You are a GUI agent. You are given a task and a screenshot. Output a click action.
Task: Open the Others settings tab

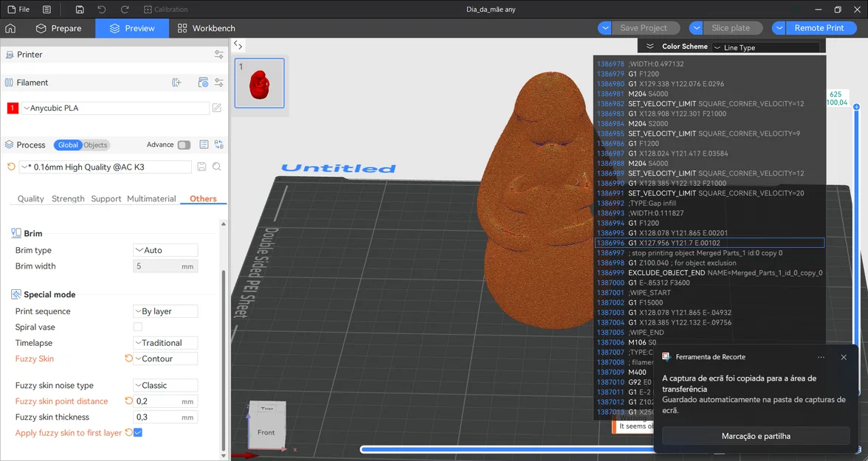pyautogui.click(x=203, y=198)
